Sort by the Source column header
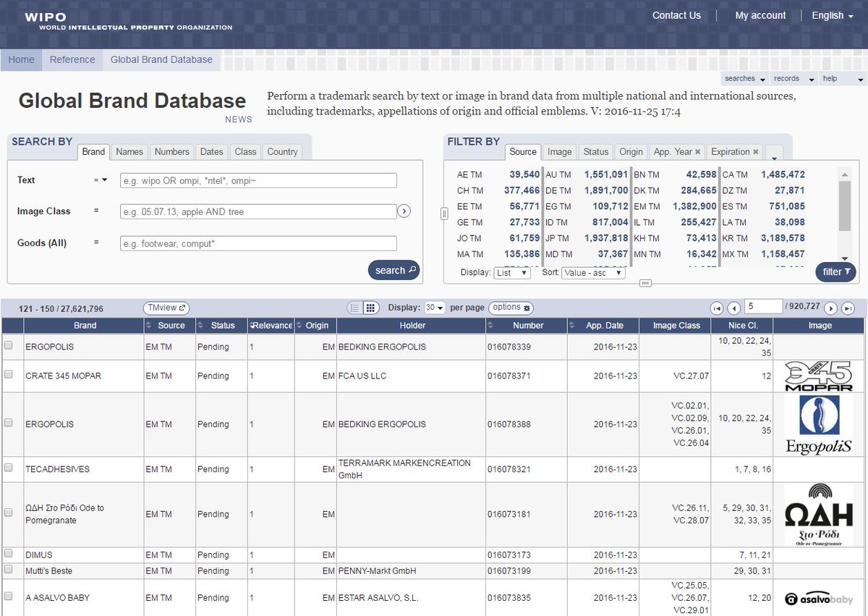This screenshot has width=868, height=616. click(x=171, y=326)
